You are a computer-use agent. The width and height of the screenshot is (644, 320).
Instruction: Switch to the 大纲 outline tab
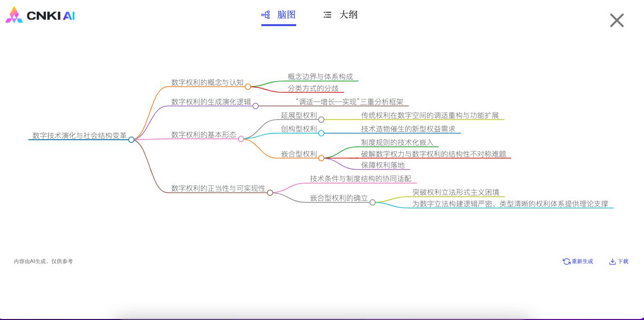tap(341, 15)
